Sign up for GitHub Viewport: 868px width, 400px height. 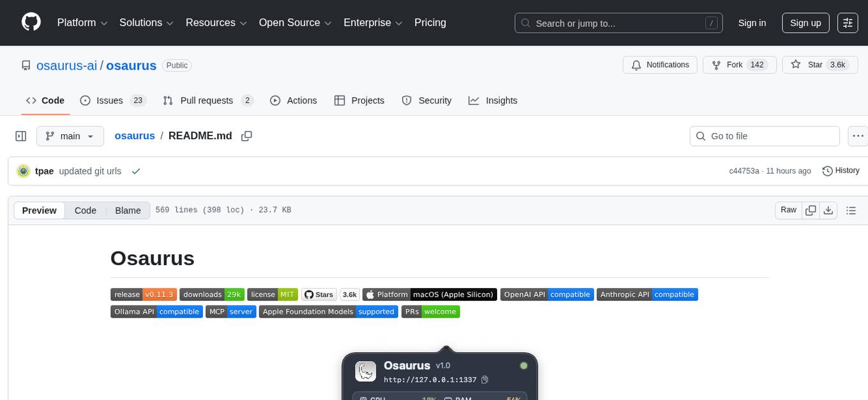pos(805,22)
